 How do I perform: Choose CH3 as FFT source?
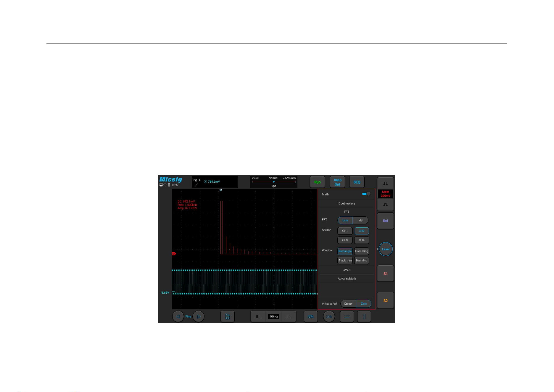(345, 240)
